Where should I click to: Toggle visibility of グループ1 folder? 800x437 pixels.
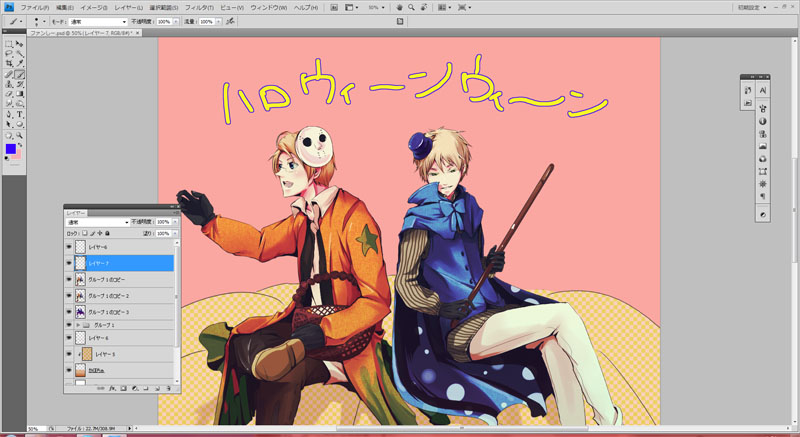click(x=69, y=325)
